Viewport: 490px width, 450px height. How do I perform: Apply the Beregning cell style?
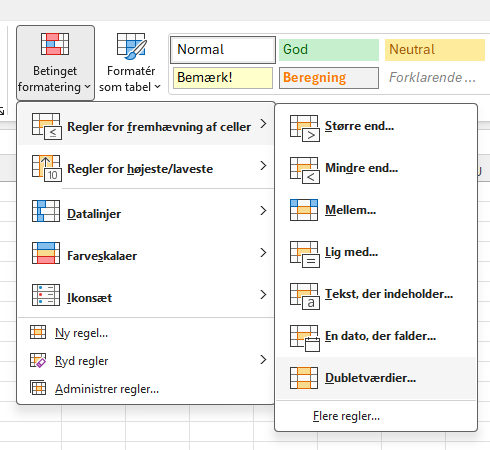[x=329, y=78]
